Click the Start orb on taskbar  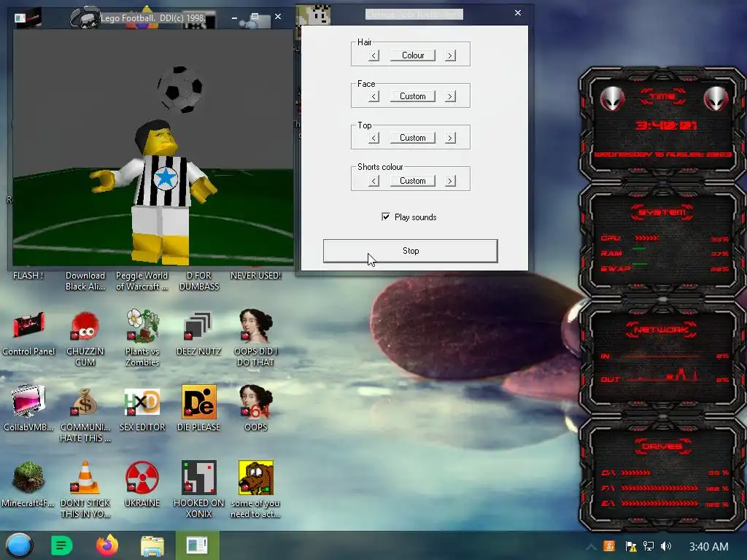tap(19, 545)
